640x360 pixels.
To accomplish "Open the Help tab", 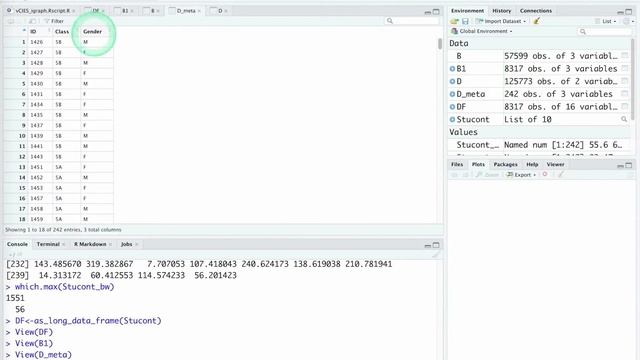I will pos(532,164).
